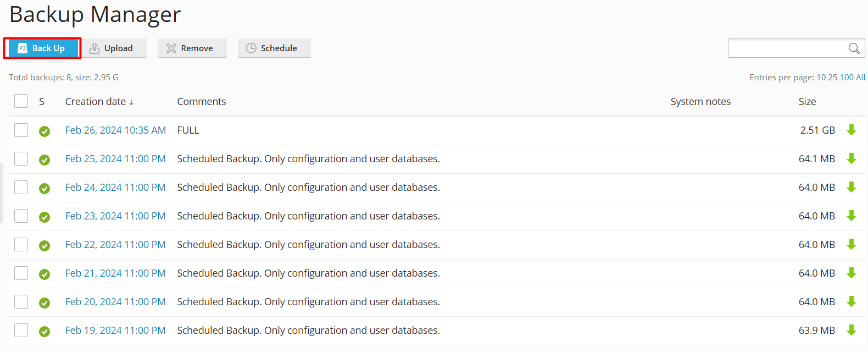868x352 pixels.
Task: Show All entries per page
Action: click(x=860, y=78)
